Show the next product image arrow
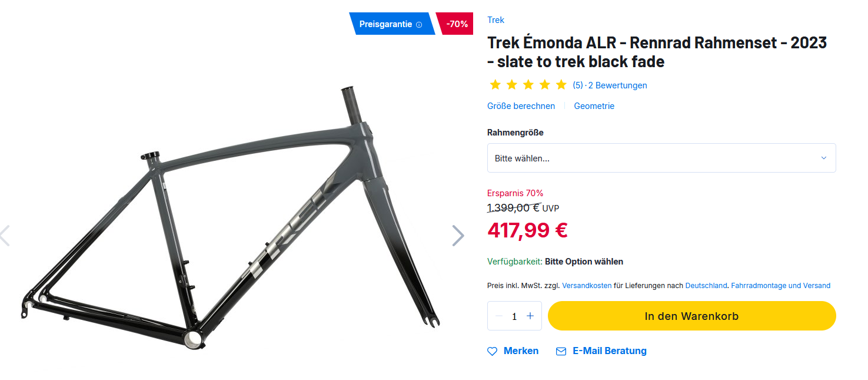This screenshot has width=868, height=380. [x=458, y=236]
